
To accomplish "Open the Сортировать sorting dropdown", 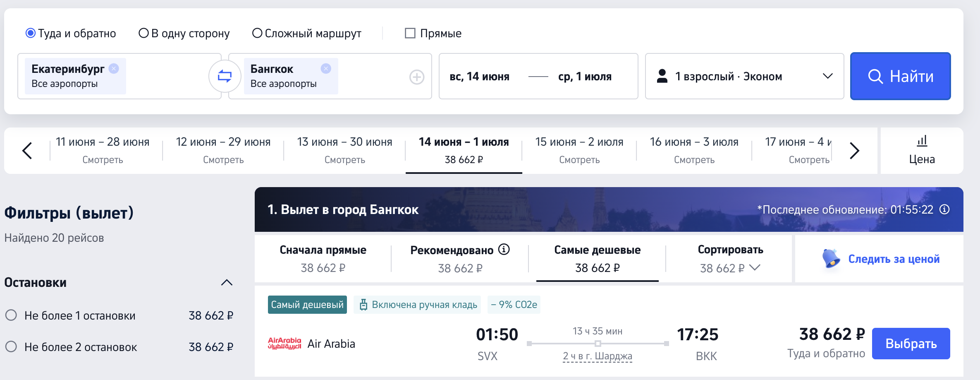I will 730,259.
